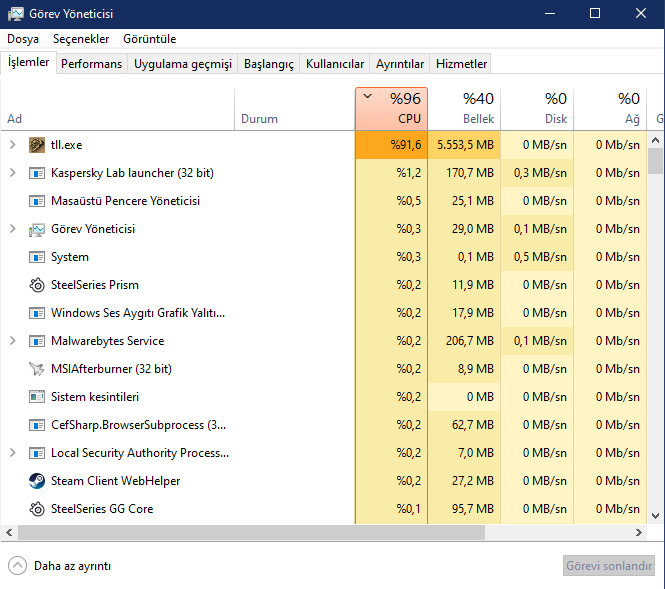The image size is (665, 589).
Task: Switch to the Ayrıntılar tab
Action: (x=400, y=64)
